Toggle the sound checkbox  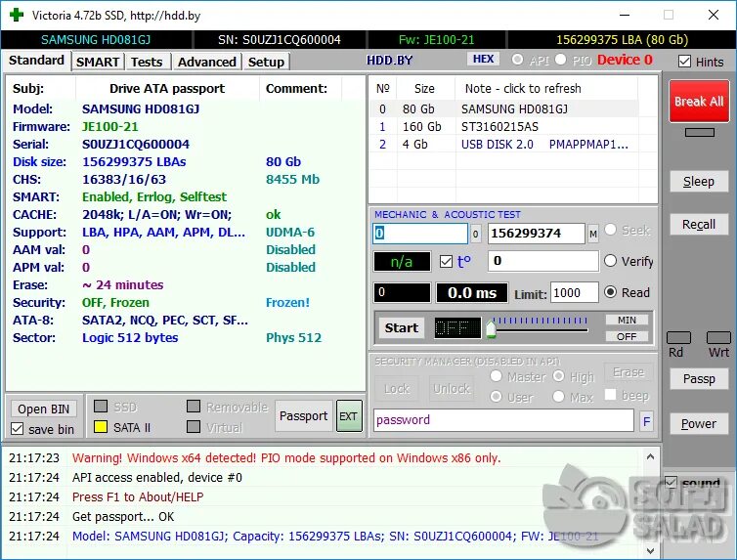pos(671,482)
